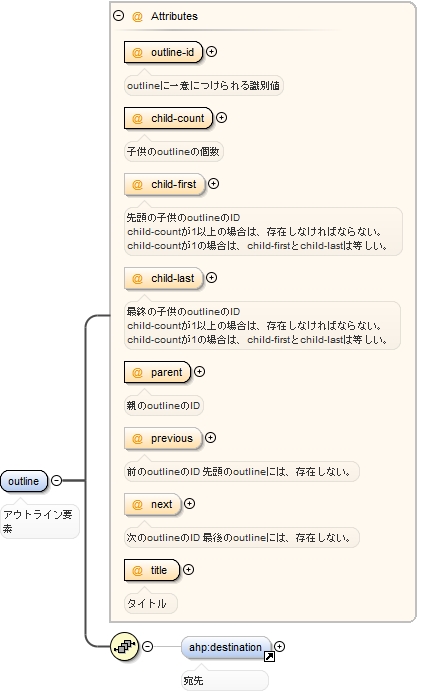Select the outline element box

pyautogui.click(x=24, y=481)
